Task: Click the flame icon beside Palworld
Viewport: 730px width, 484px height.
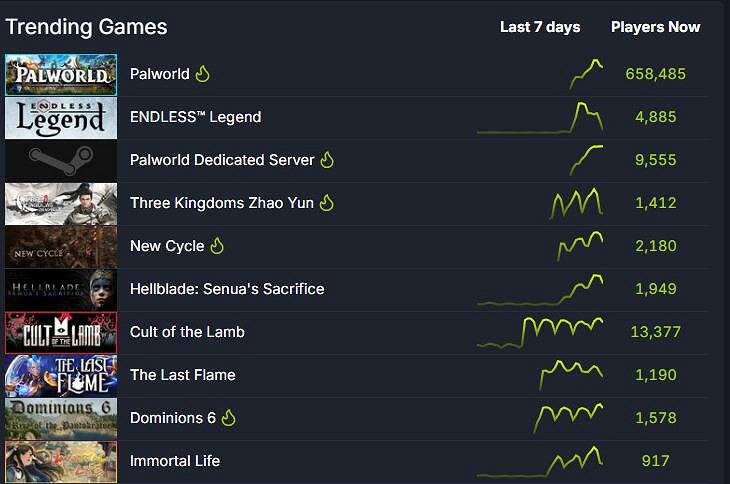Action: (x=203, y=74)
